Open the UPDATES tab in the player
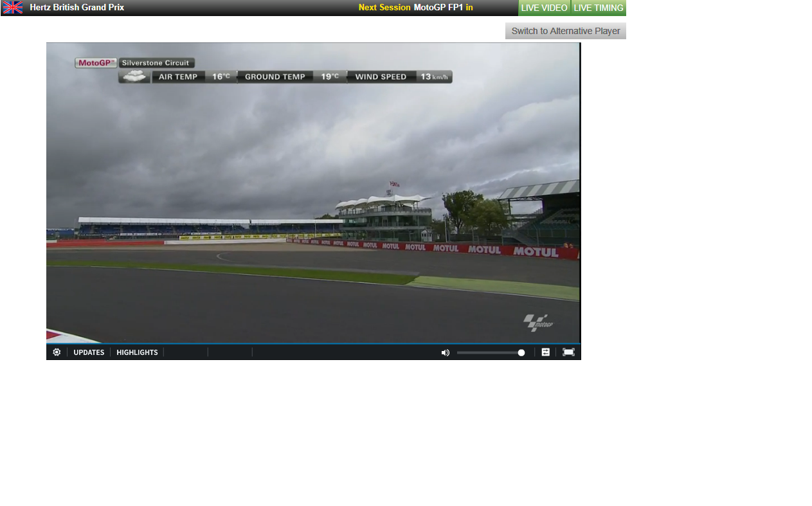This screenshot has height=506, width=812. pyautogui.click(x=89, y=352)
